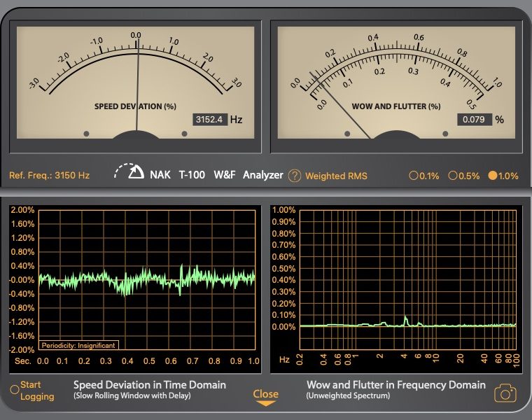Screen dimensions: 532x420
Task: Click the (Unweighted Spectrum) subtitle
Action: coord(348,395)
